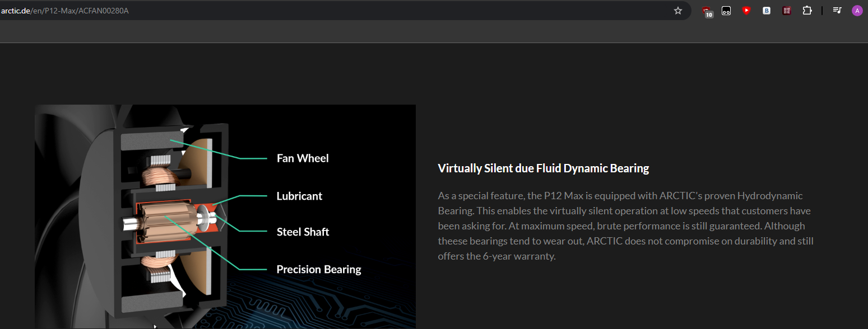Viewport: 868px width, 329px height.
Task: Click the paragraph text about Hydrodynamic Bearing
Action: (625, 226)
